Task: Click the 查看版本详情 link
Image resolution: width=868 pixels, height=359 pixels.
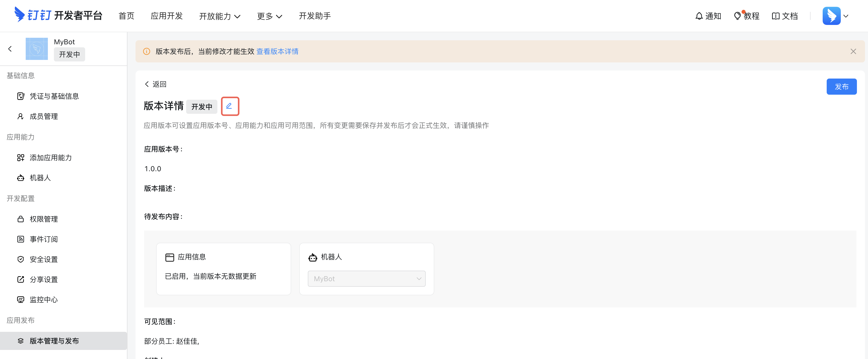Action: coord(277,52)
